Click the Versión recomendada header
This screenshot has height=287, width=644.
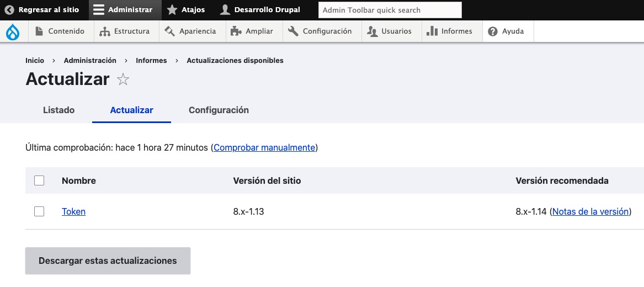click(562, 180)
